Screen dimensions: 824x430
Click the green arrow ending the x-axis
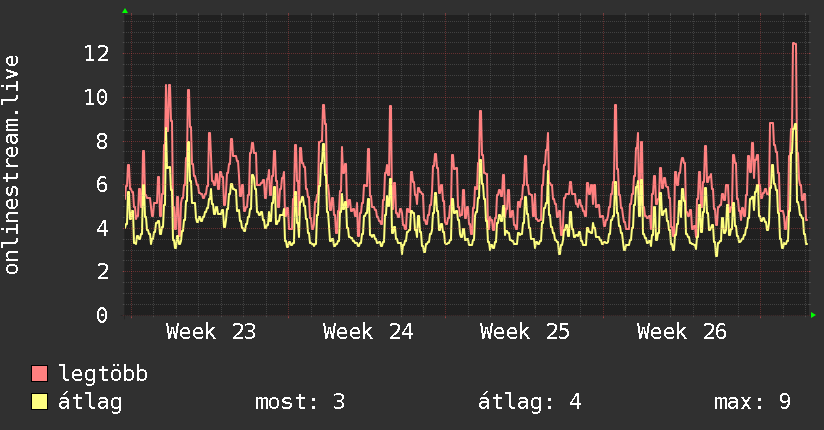point(813,315)
